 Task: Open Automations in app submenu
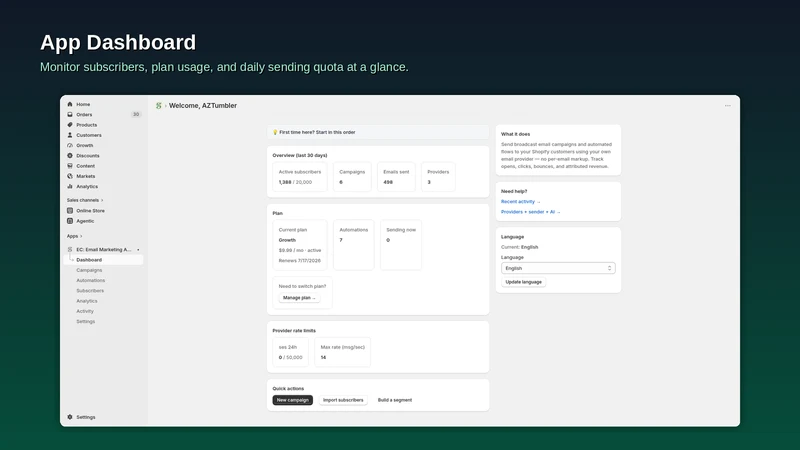91,280
